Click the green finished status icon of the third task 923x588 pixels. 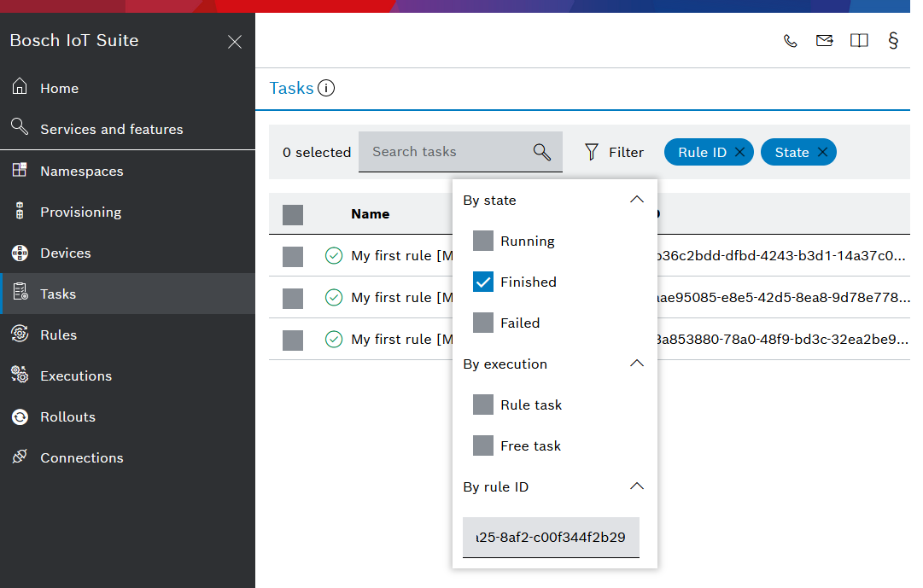[334, 339]
